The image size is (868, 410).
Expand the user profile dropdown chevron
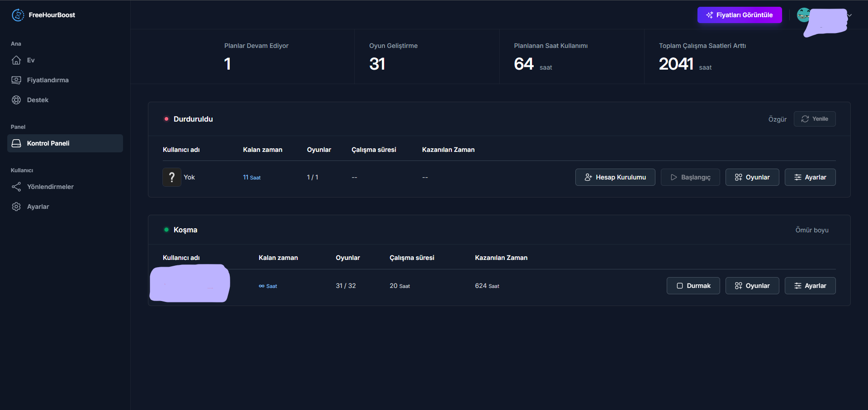coord(849,15)
